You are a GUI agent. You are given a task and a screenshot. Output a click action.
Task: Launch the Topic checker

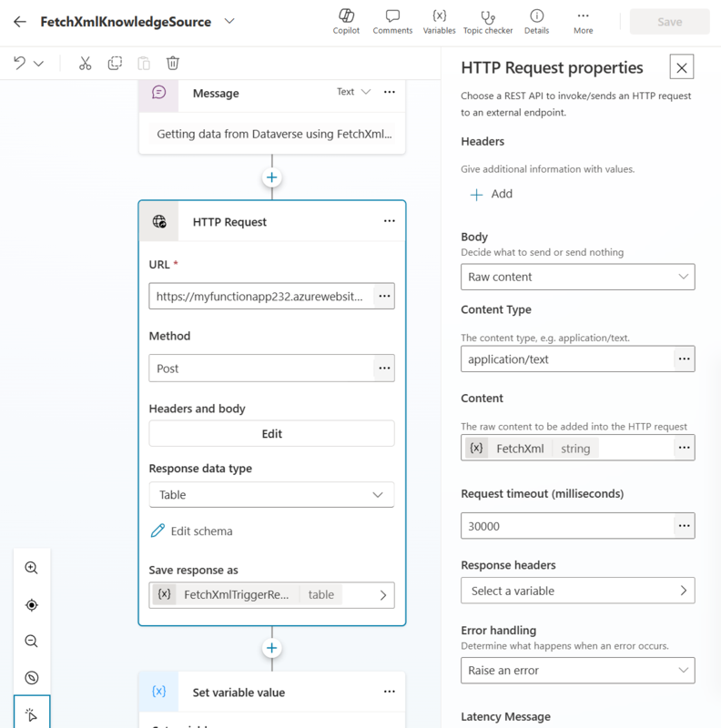click(x=488, y=21)
